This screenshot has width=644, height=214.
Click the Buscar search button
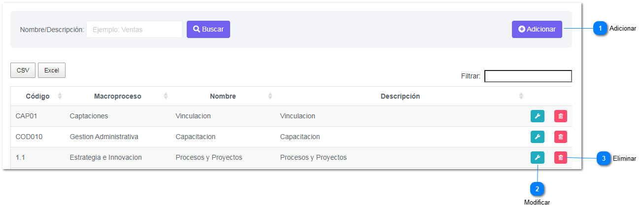tap(208, 29)
